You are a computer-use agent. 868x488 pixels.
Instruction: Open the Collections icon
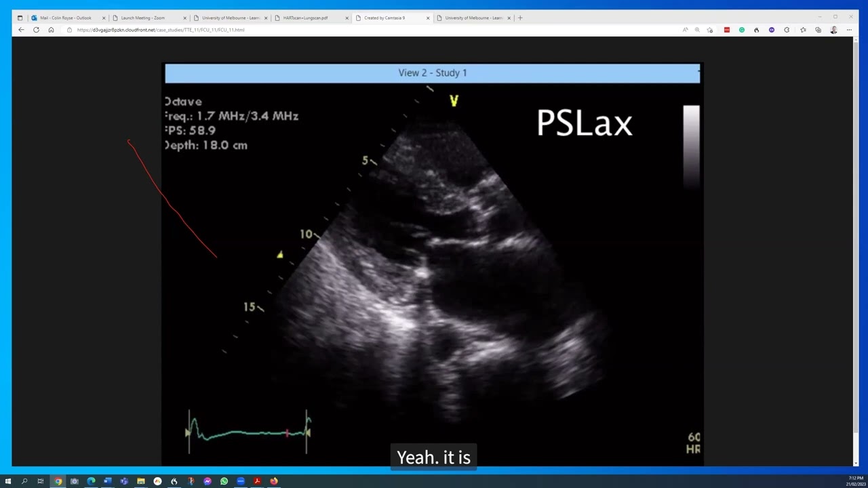[x=818, y=30]
